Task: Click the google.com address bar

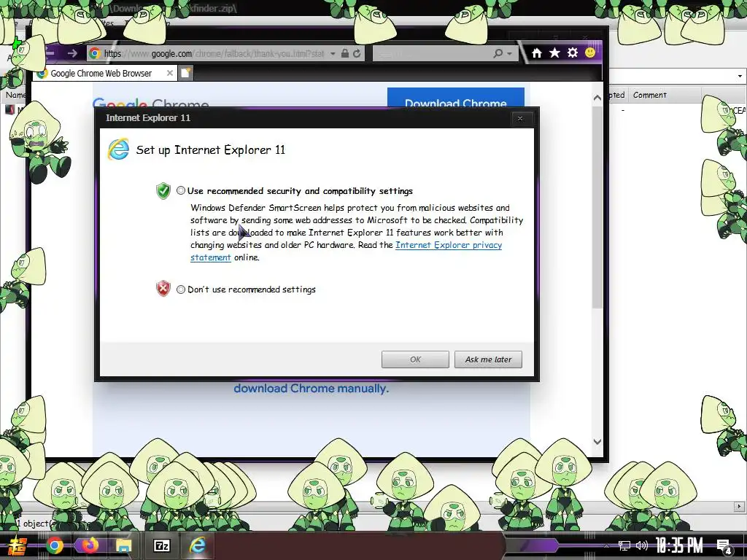Action: [214, 54]
